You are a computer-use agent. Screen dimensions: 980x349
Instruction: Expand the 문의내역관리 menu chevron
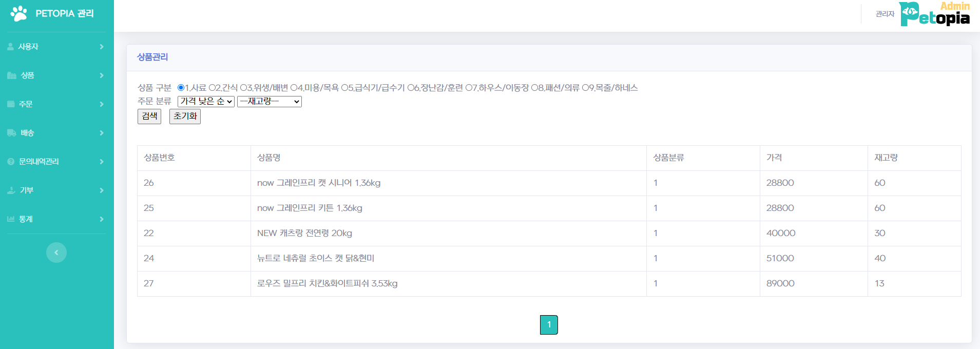pyautogui.click(x=102, y=162)
